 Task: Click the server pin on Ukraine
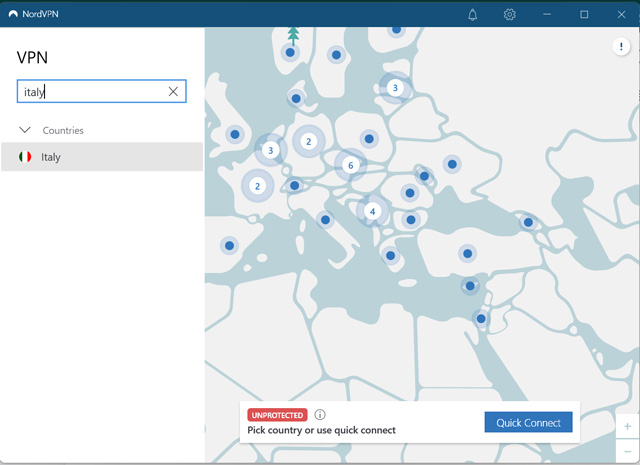point(452,164)
